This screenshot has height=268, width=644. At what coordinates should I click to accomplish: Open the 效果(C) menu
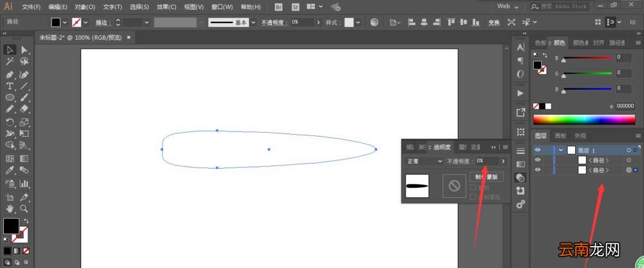(x=166, y=7)
